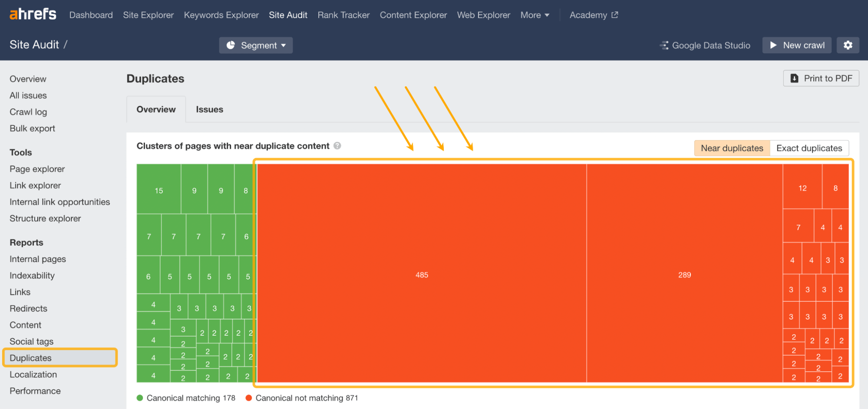Click the help tooltip next to clusters heading
Viewport: 868px width, 409px height.
point(337,146)
